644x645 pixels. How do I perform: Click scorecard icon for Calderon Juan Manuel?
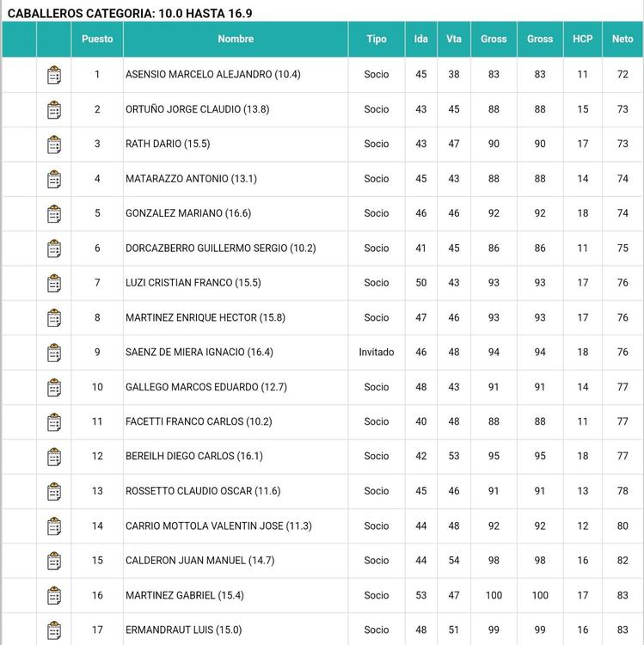pos(54,561)
